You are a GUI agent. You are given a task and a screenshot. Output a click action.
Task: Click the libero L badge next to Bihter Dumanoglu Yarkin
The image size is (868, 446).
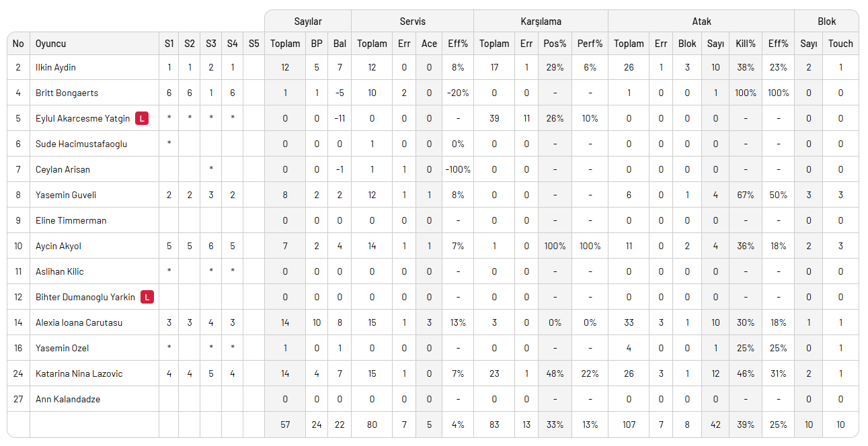pos(147,297)
